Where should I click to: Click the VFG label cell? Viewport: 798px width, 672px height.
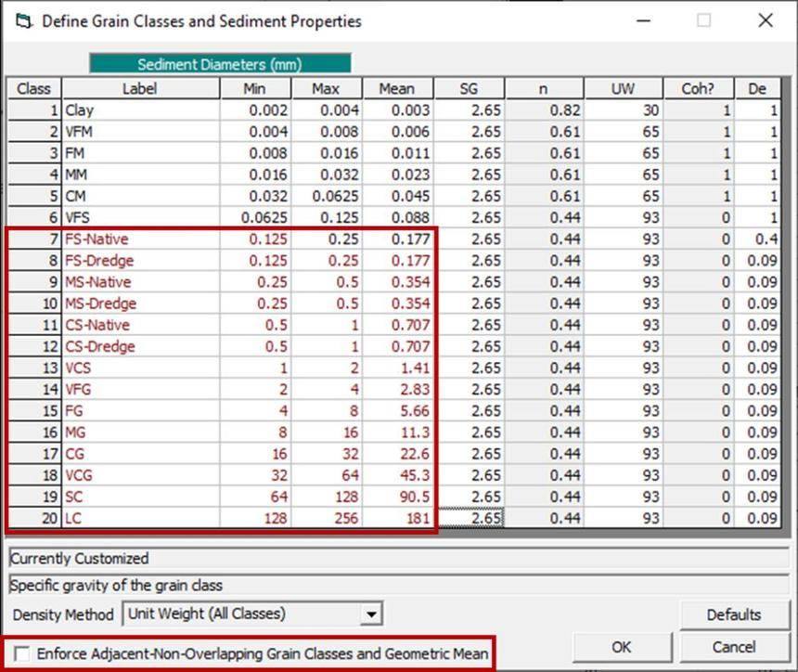pyautogui.click(x=140, y=390)
